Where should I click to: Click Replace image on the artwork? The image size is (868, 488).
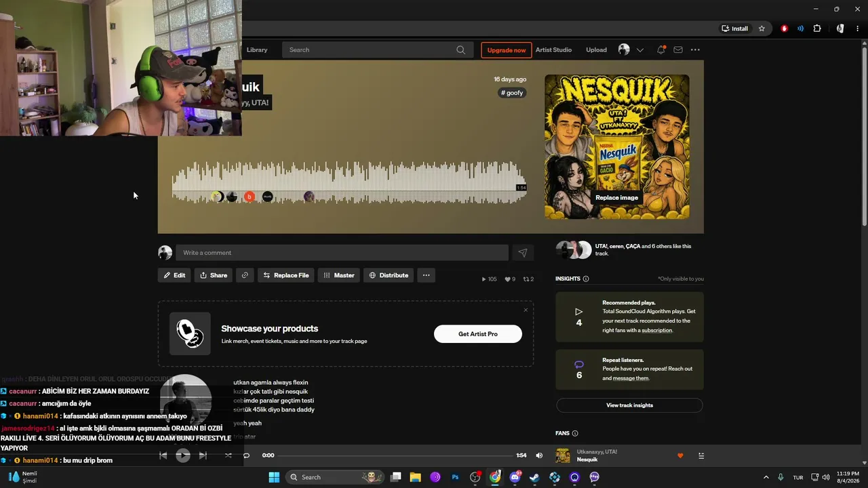click(x=616, y=198)
